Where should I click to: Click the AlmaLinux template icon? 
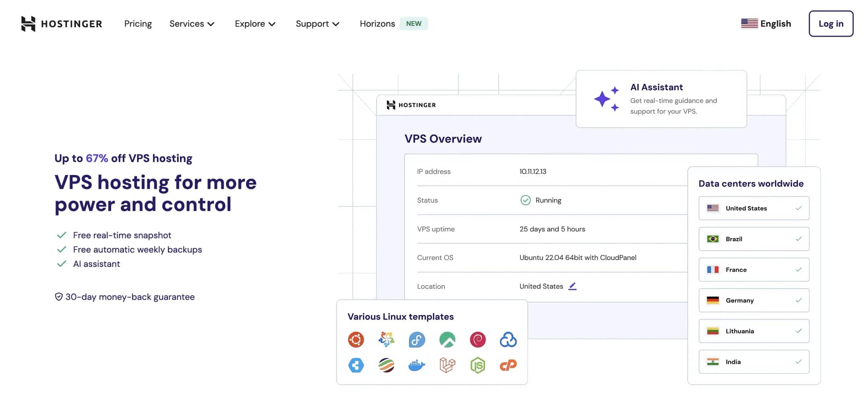(386, 340)
